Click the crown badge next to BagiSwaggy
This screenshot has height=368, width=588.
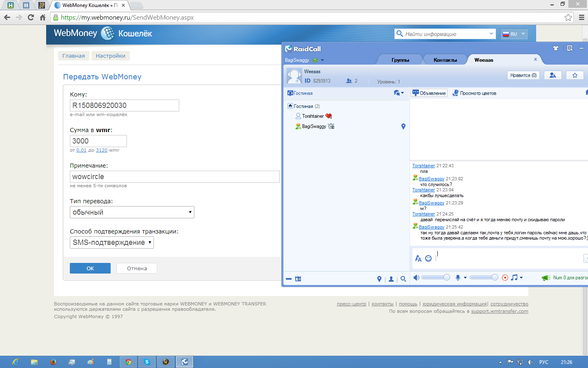pyautogui.click(x=331, y=126)
